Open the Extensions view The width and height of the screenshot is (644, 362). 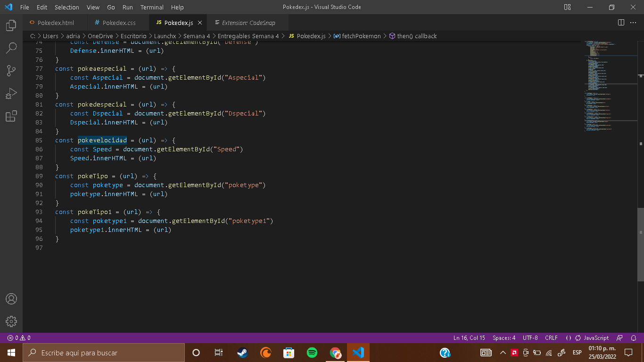[11, 116]
